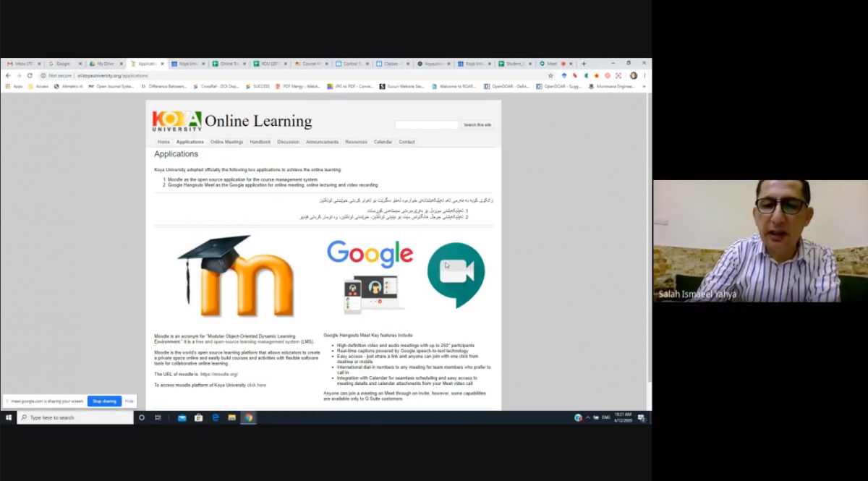Launch Microsoft Store from taskbar
This screenshot has width=868, height=481.
click(199, 417)
